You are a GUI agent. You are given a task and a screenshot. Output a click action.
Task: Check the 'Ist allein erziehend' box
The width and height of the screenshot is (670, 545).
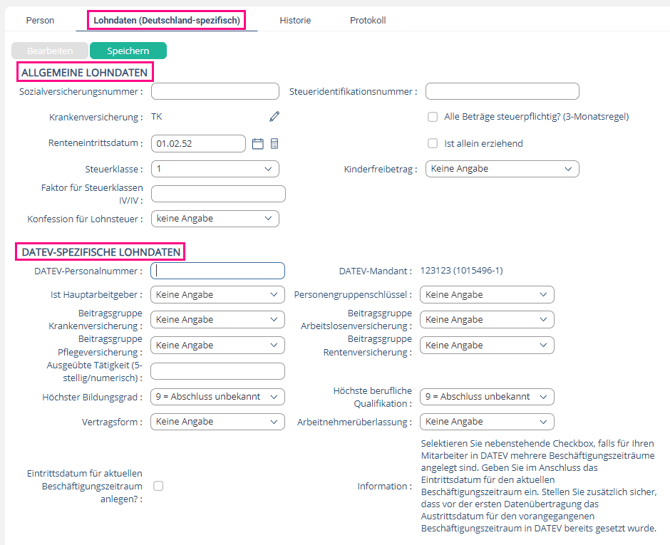(433, 143)
